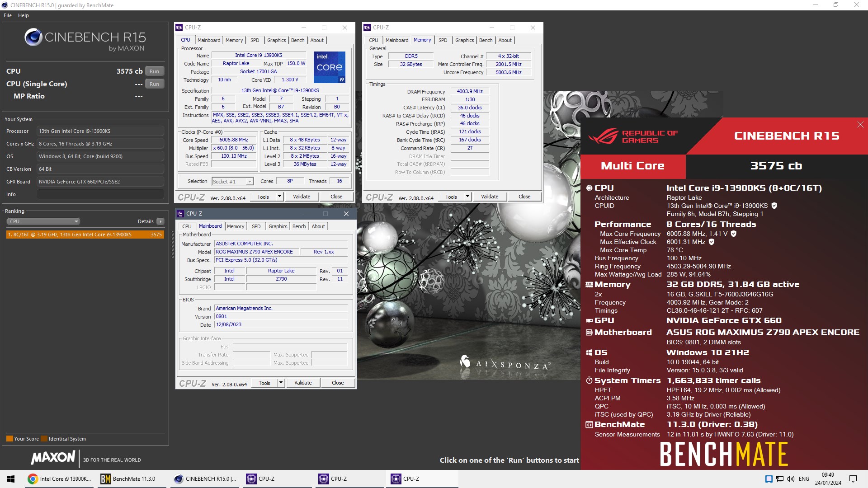Open the CPU ranking dropdown
The height and width of the screenshot is (488, 868).
coord(43,221)
